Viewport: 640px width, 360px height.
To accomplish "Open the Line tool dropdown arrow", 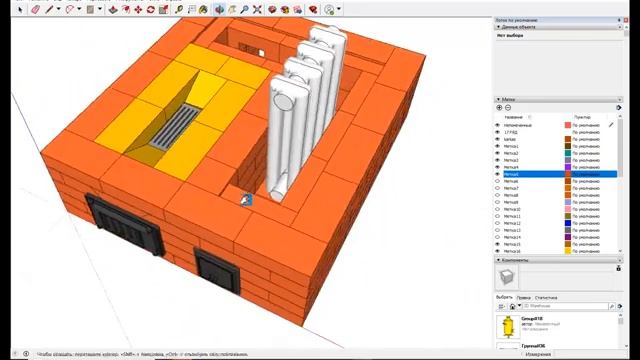I will coord(58,9).
